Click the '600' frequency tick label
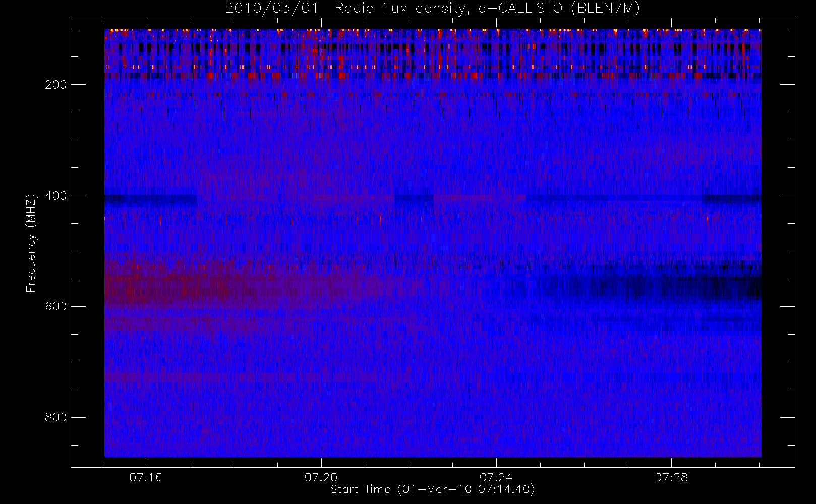Viewport: 816px width, 504px height. [56, 306]
